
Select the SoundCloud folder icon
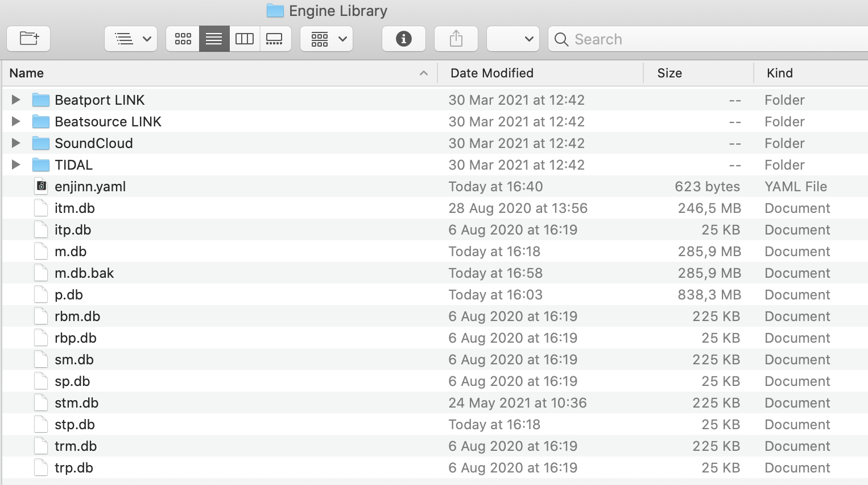41,143
